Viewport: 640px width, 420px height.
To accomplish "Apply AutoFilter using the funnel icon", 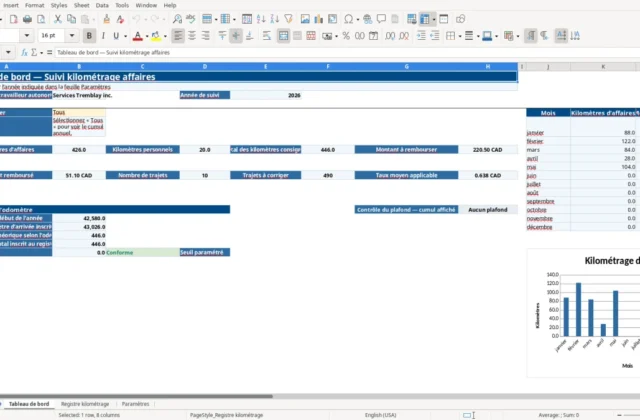I will click(289, 19).
